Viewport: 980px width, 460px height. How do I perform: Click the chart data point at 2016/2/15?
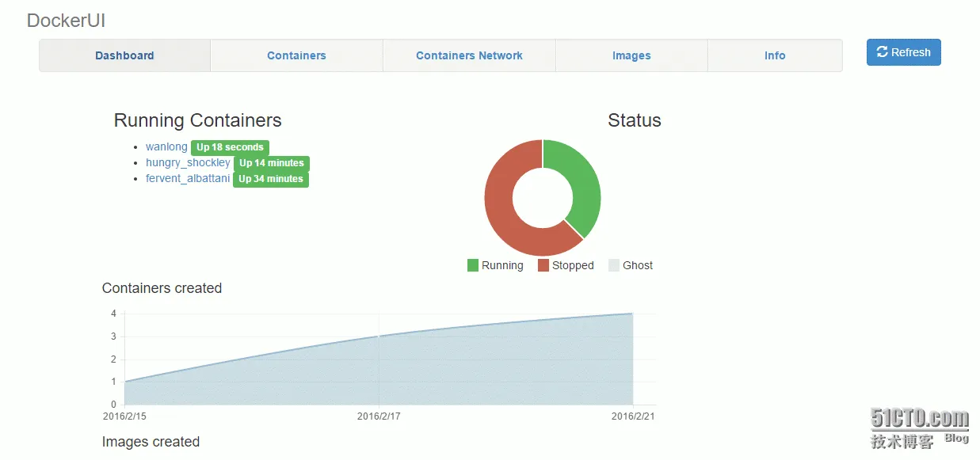pos(124,382)
